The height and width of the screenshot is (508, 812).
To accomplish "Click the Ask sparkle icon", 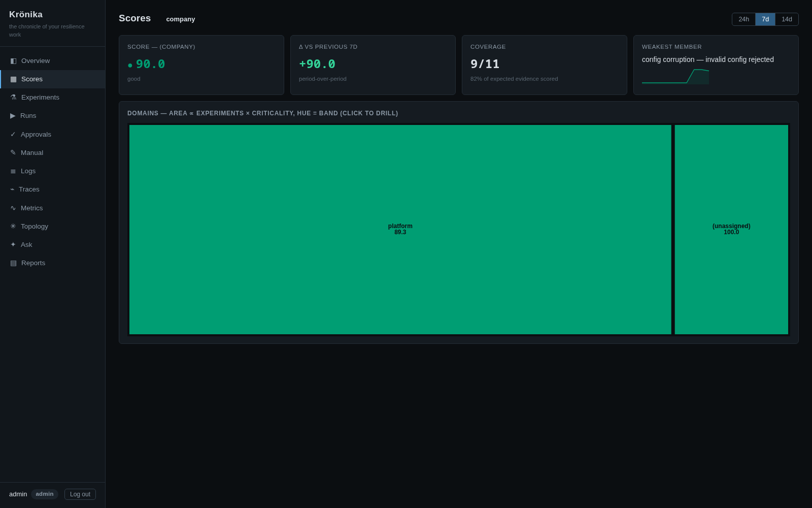I will (13, 245).
